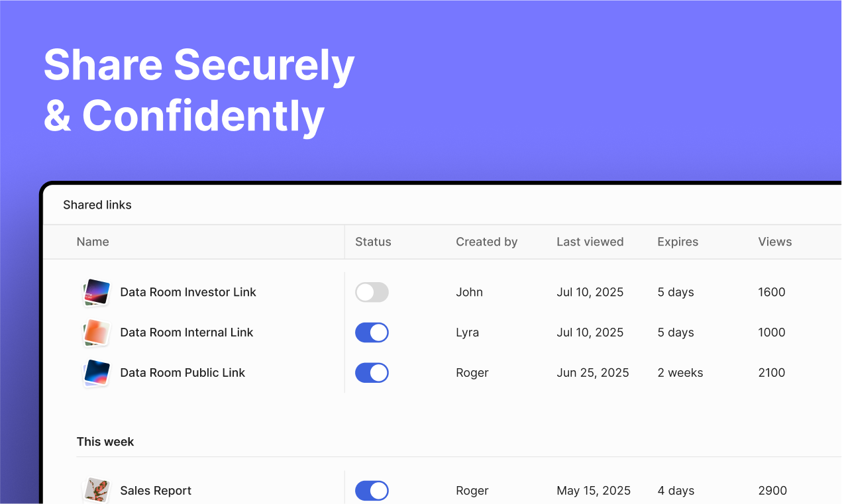This screenshot has width=842, height=504.
Task: Click the Expires column header
Action: 678,242
